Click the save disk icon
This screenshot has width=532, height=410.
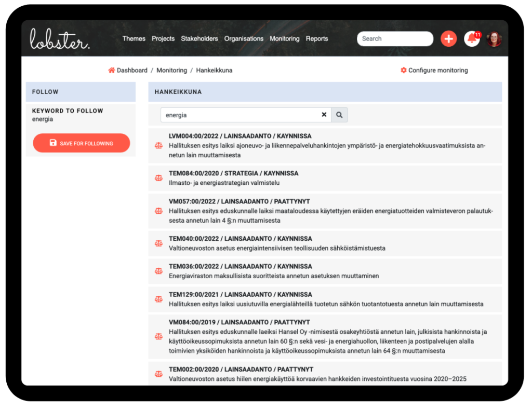54,143
